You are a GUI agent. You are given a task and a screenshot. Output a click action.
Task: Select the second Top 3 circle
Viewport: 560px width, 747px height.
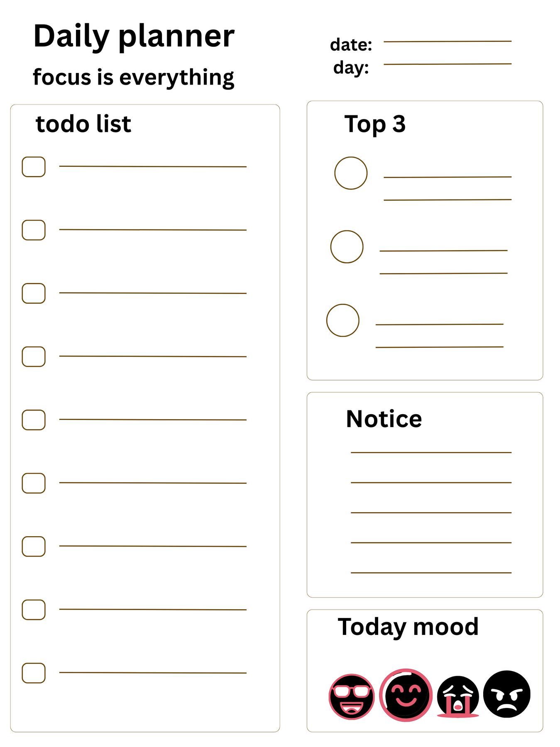point(347,247)
